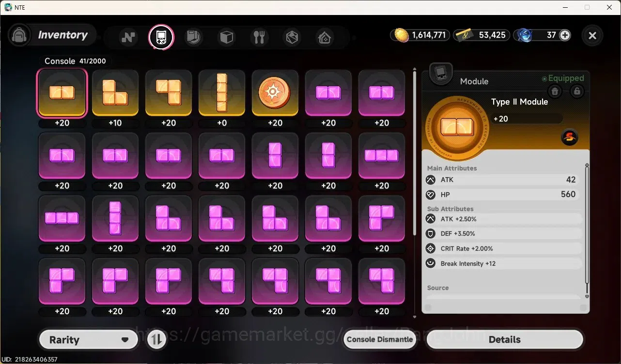This screenshot has height=364, width=621.
Task: Close inventory with the X icon
Action: coord(592,35)
